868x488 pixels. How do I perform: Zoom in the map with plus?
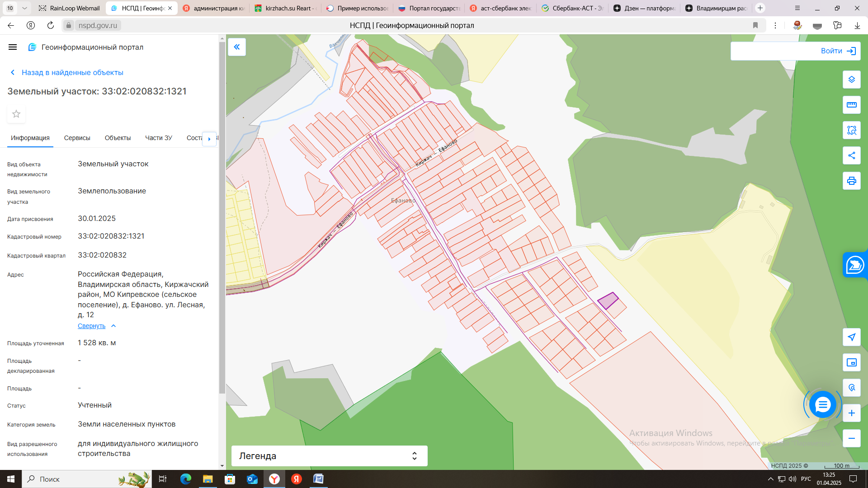point(851,413)
